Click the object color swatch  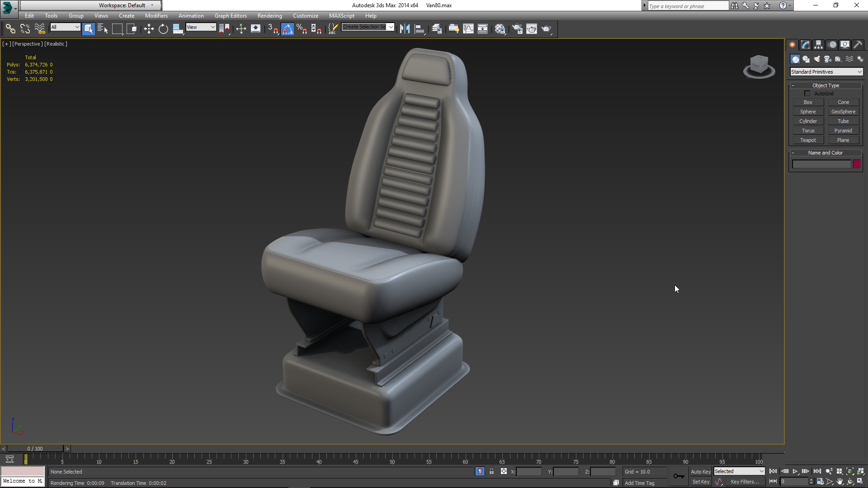857,164
